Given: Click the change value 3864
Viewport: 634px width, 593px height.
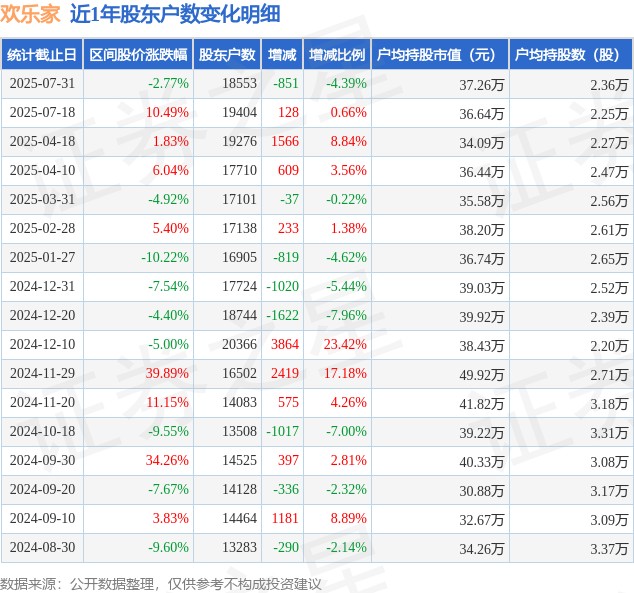Looking at the screenshot, I should point(285,344).
